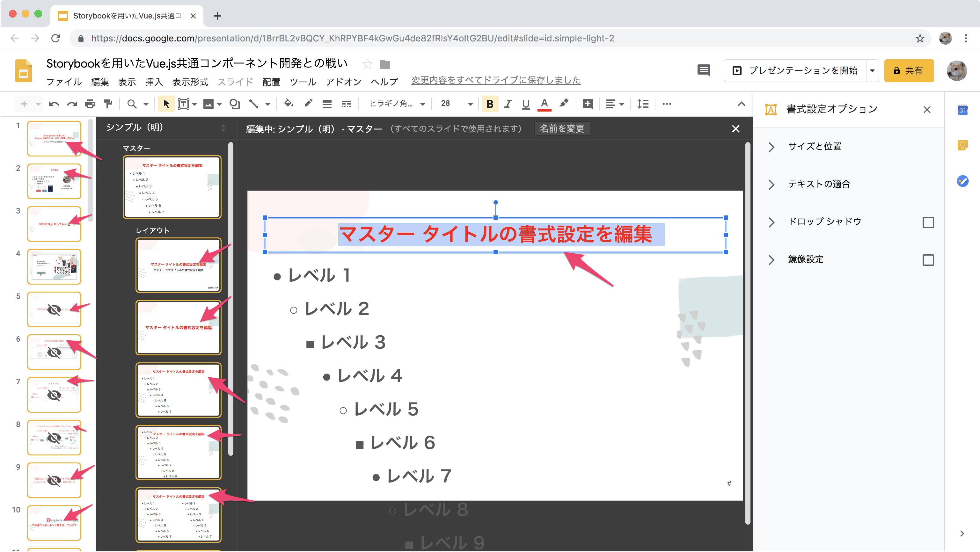Open the Border color pencil
The height and width of the screenshot is (552, 980).
(308, 104)
